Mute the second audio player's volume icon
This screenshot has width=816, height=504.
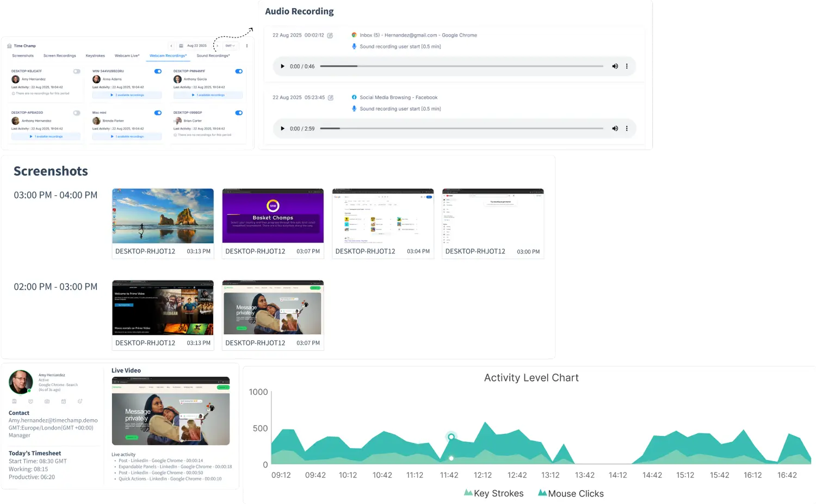[x=615, y=128]
